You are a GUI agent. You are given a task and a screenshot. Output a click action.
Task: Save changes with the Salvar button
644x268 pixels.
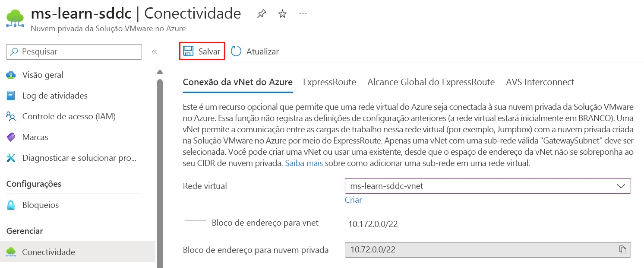click(202, 50)
